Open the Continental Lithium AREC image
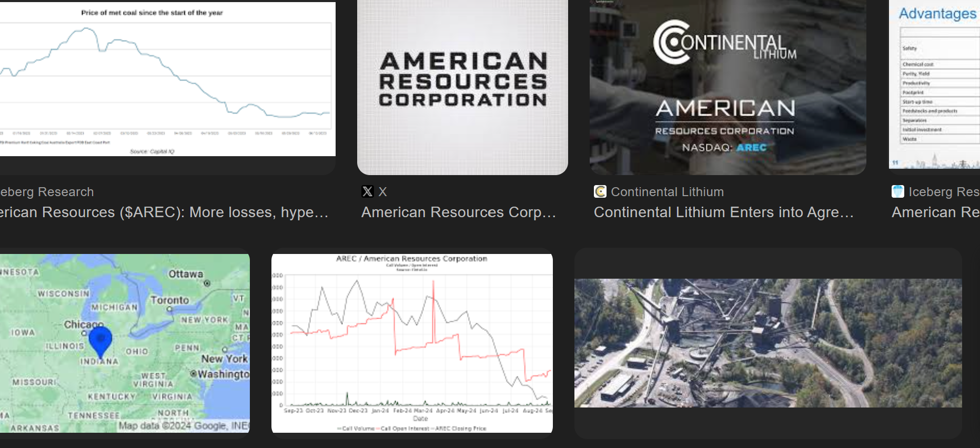This screenshot has width=980, height=448. 728,87
